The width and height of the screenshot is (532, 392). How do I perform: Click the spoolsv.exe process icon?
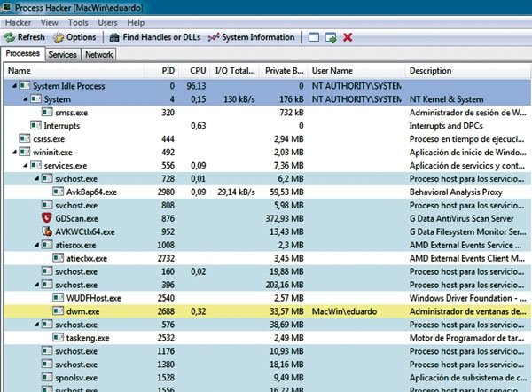point(47,377)
